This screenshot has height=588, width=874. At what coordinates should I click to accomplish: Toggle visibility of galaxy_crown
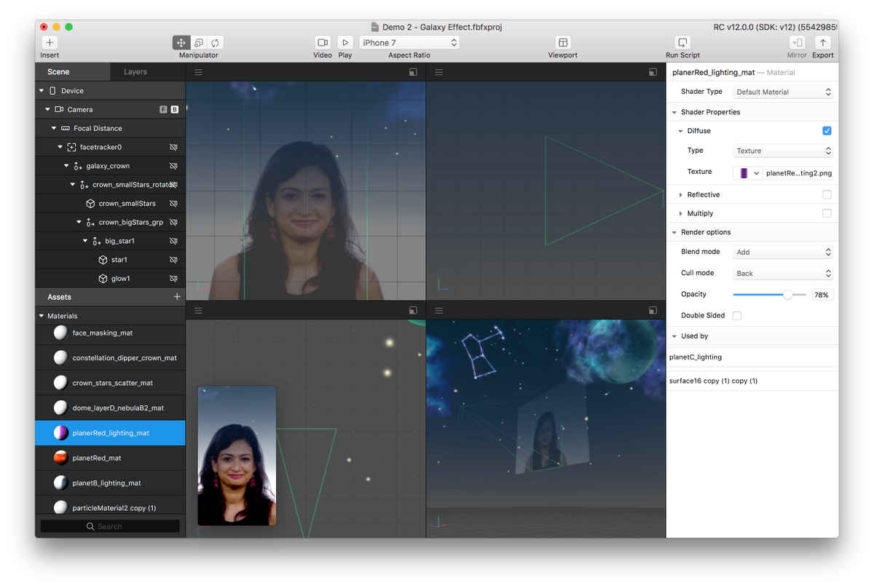[x=173, y=166]
